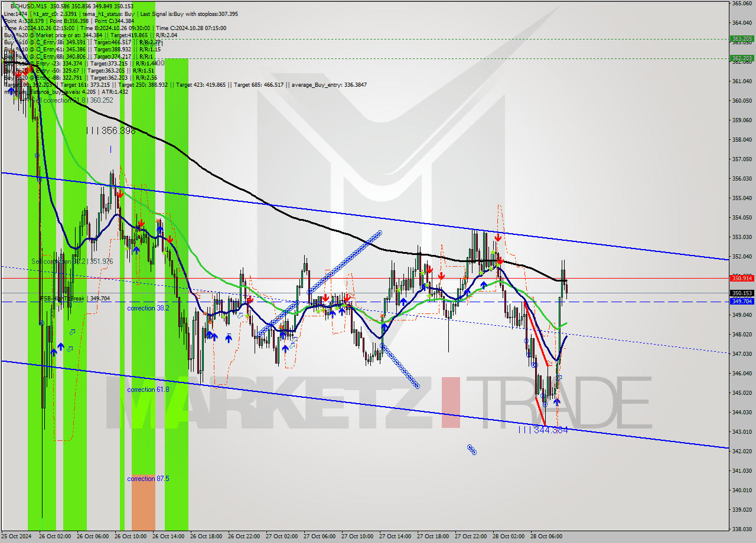The image size is (756, 543).
Task: Click the 'Time C:2024.10.28 07:15:00' text
Action: [x=191, y=28]
